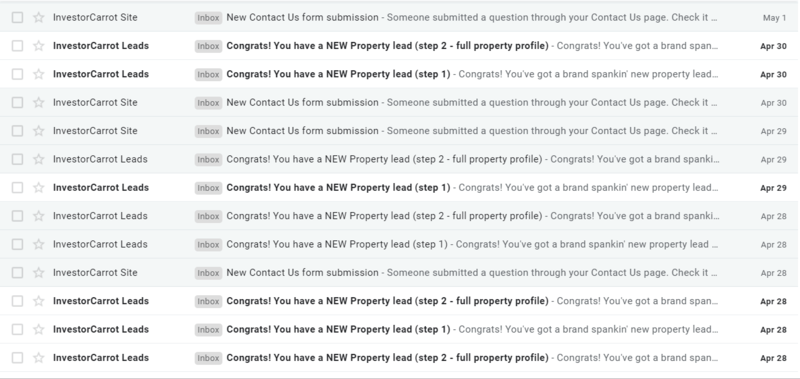The width and height of the screenshot is (800, 379).
Task: Star the Apr 28 Contact Us form email
Action: click(38, 273)
